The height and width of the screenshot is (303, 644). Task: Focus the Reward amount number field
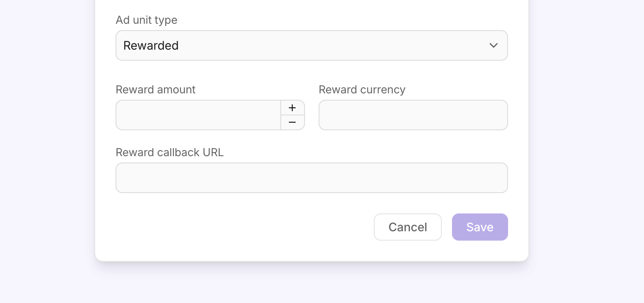coord(198,115)
